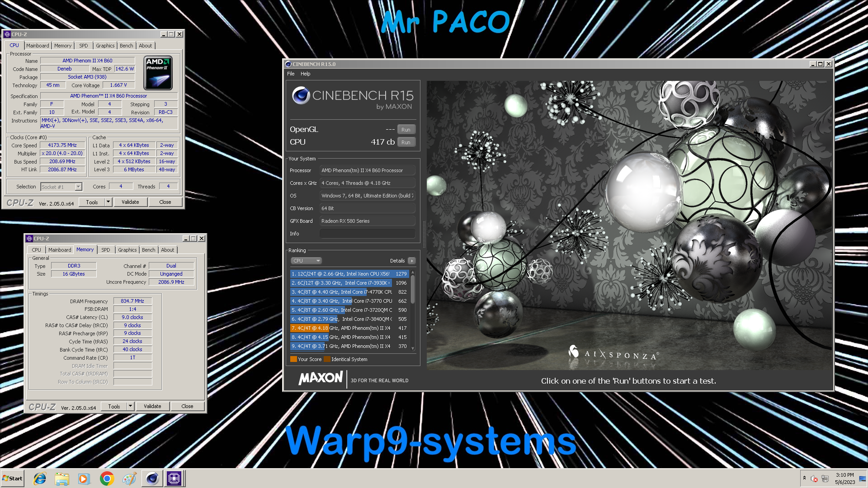Open Google Chrome from the taskbar
Image resolution: width=868 pixels, height=488 pixels.
[x=107, y=479]
